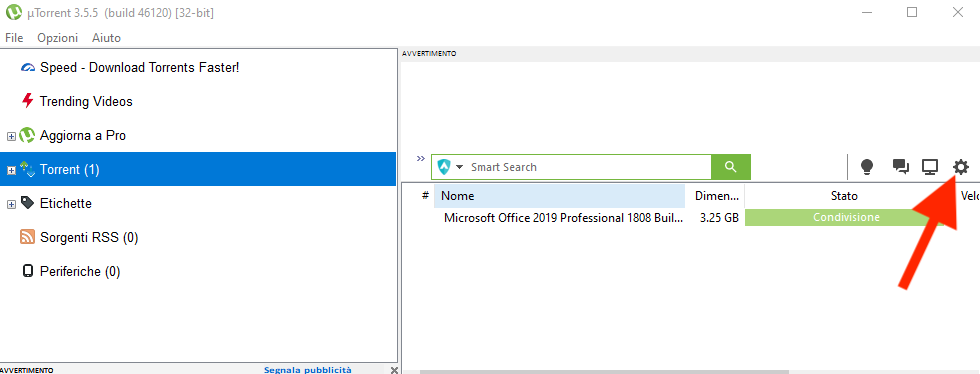Click the Torrent arrows icon in sidebar
Viewport: 980px width, 374px height.
[x=27, y=169]
